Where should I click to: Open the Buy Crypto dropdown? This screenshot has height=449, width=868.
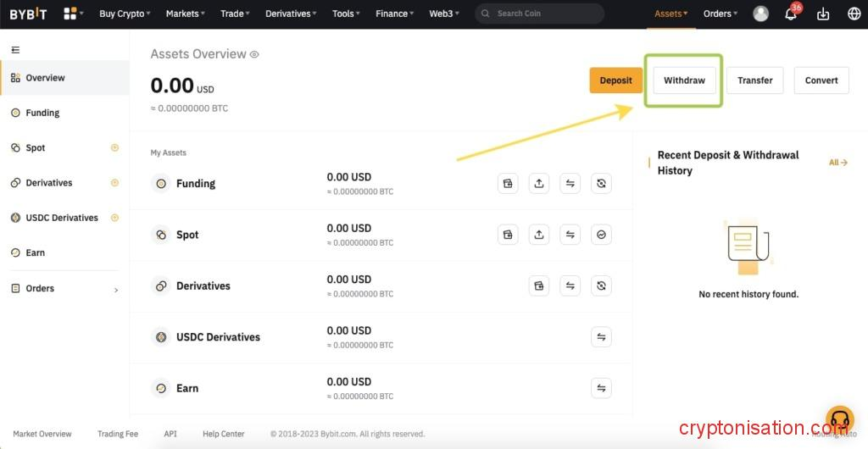pos(125,14)
